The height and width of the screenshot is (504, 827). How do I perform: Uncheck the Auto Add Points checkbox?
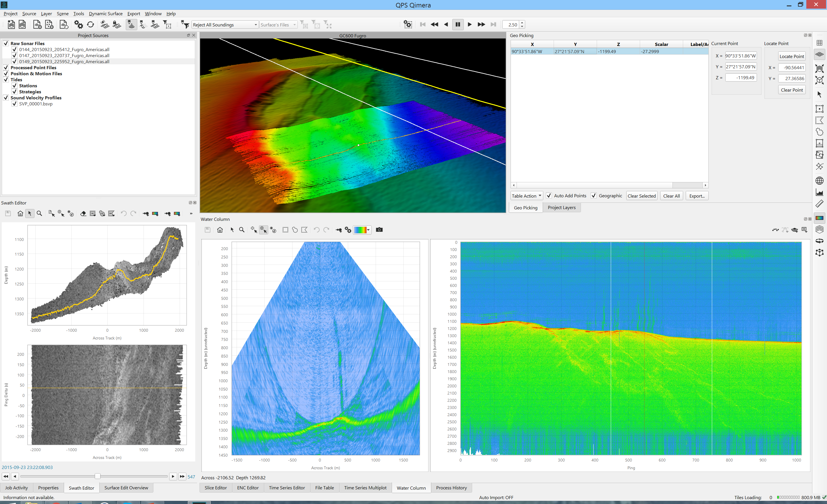click(549, 196)
